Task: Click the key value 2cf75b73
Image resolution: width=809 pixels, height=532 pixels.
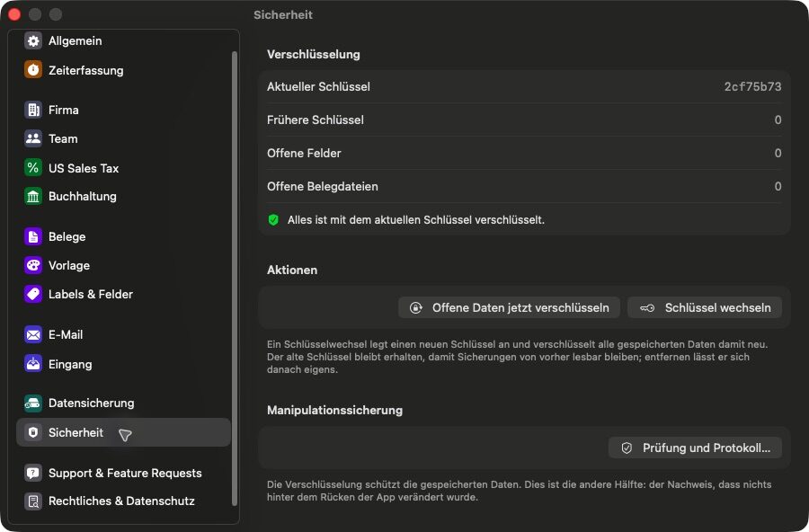Action: (x=752, y=86)
